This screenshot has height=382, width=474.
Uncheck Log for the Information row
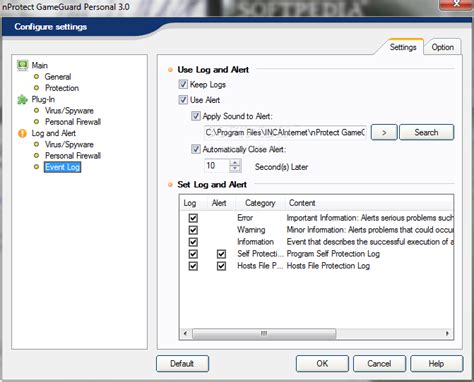point(193,242)
